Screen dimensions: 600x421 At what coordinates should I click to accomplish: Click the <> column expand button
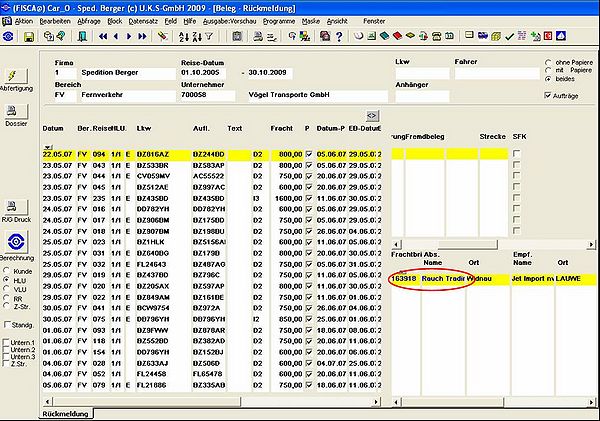(x=372, y=116)
